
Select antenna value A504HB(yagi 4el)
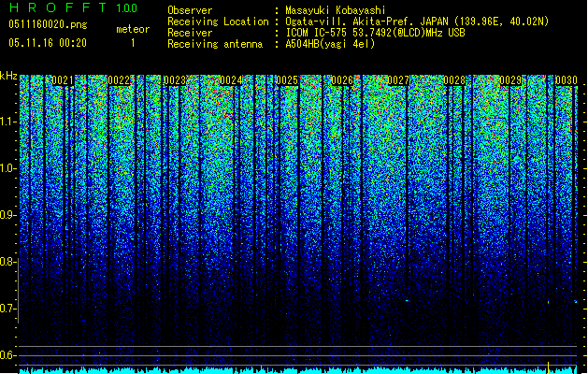[x=330, y=44]
